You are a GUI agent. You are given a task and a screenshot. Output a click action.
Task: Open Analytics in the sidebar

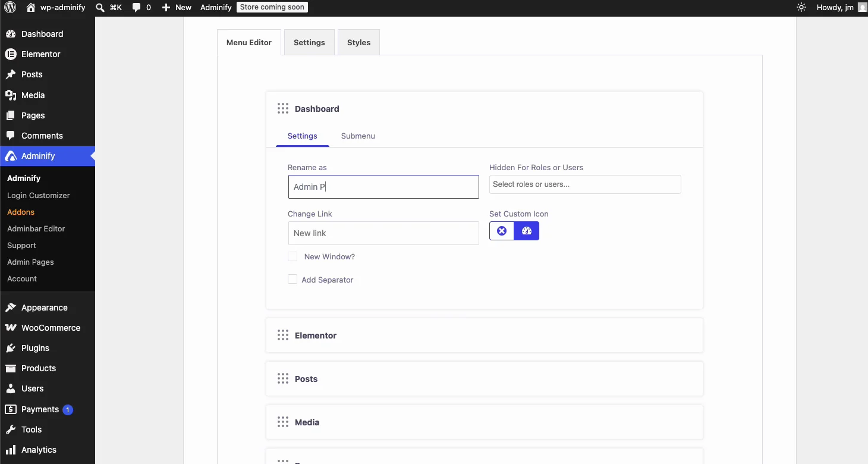48,450
